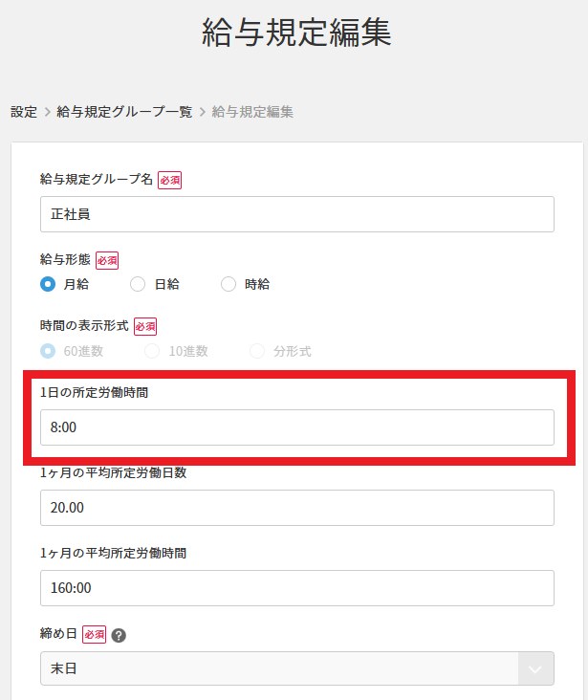The image size is (588, 700).
Task: Click the 時間の表示形式 label
Action: point(84,325)
